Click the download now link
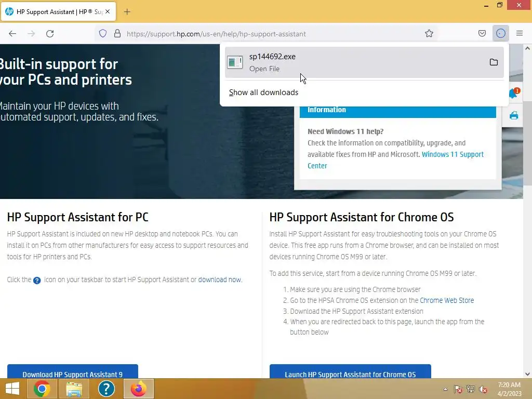The image size is (532, 399). [x=220, y=280]
